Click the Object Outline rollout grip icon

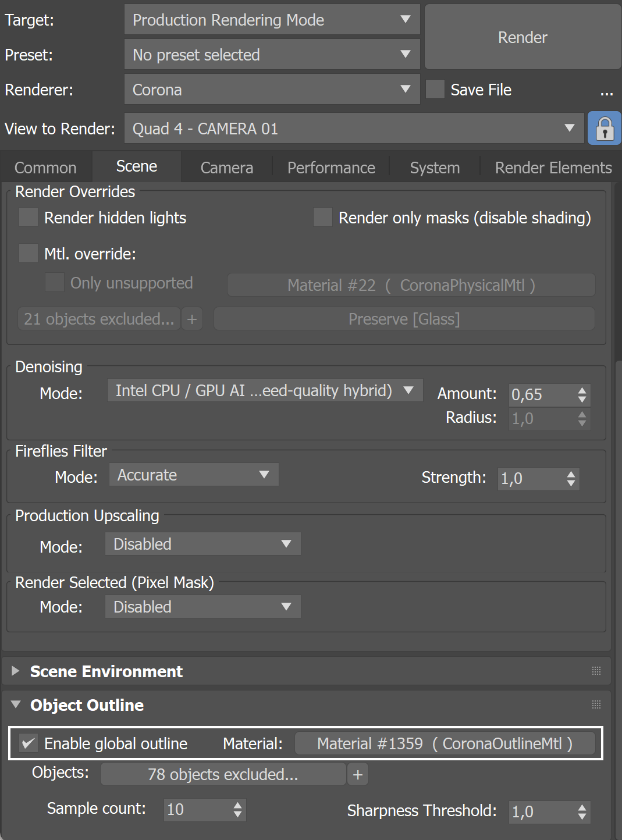[596, 704]
